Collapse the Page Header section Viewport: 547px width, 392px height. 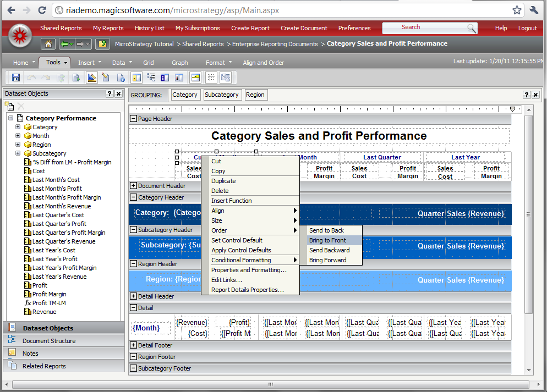[x=133, y=118]
